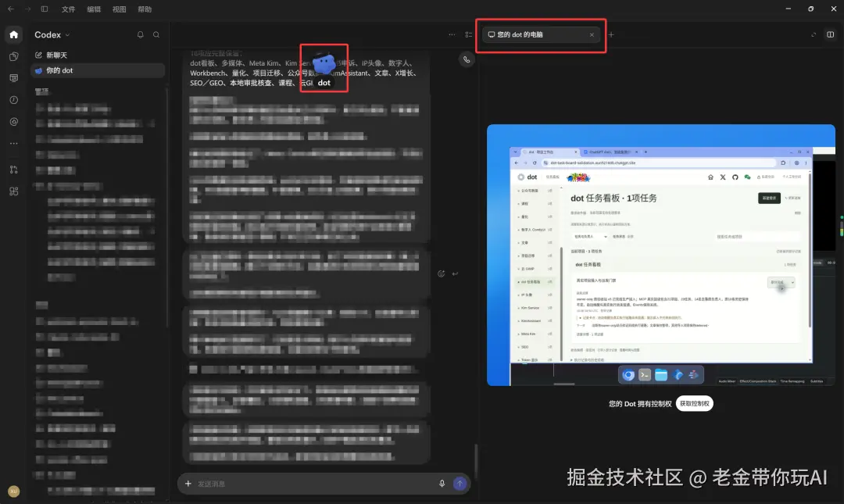Open the remote dot computer screen preview
Screen dimensions: 844x504
click(x=661, y=256)
